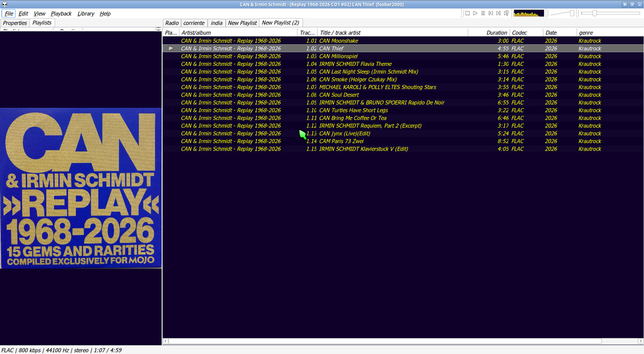Select track CAN Smoke (Holger Czukay Mix)
Image resolution: width=644 pixels, height=354 pixels.
[403, 80]
